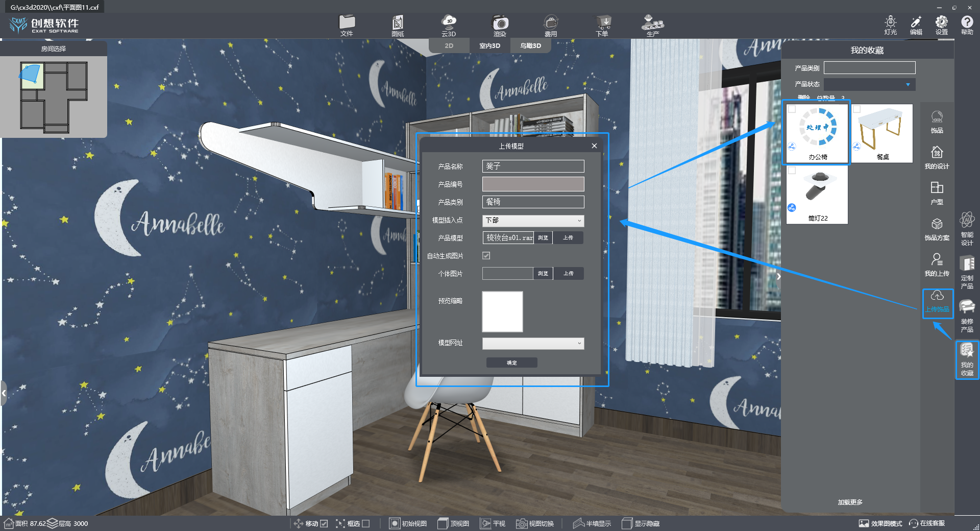Open 设置 settings gear
The image size is (980, 531).
coord(942,25)
